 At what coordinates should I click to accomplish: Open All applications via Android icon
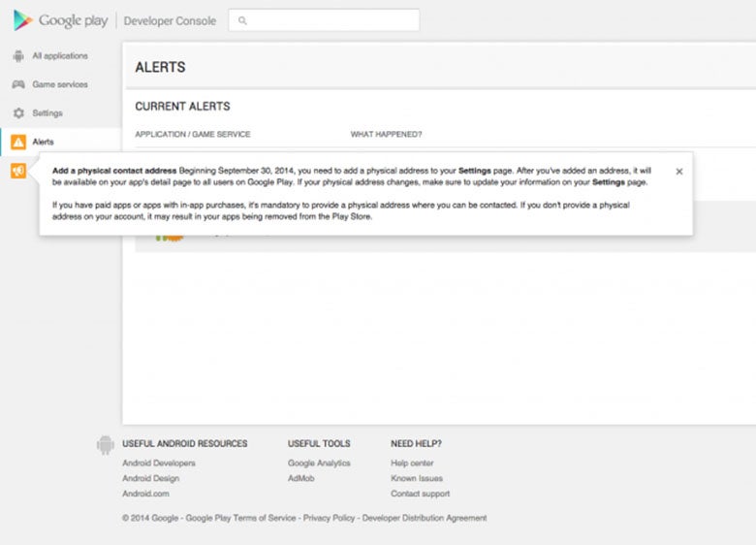click(x=18, y=56)
